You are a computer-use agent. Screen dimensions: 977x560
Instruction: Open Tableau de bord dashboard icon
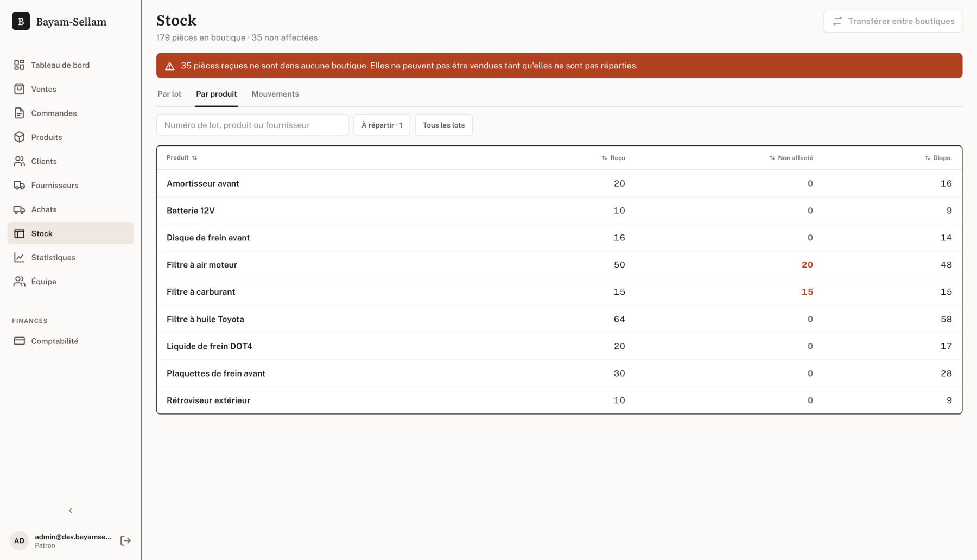click(x=20, y=65)
